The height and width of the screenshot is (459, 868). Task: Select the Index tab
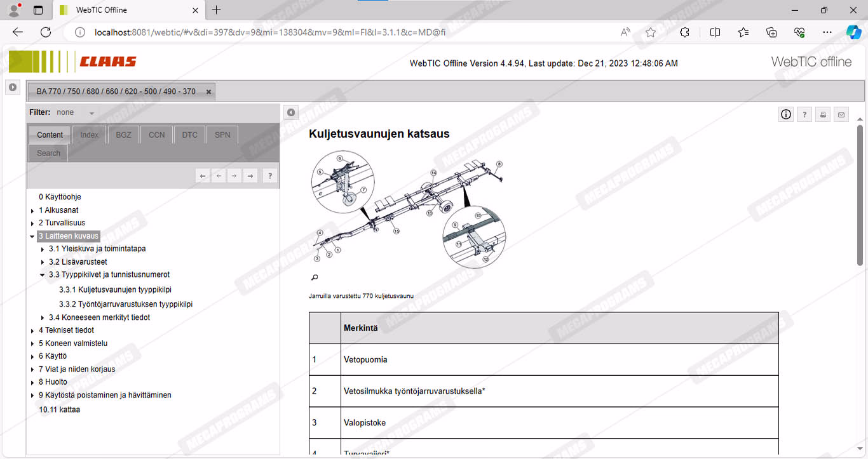(x=89, y=135)
